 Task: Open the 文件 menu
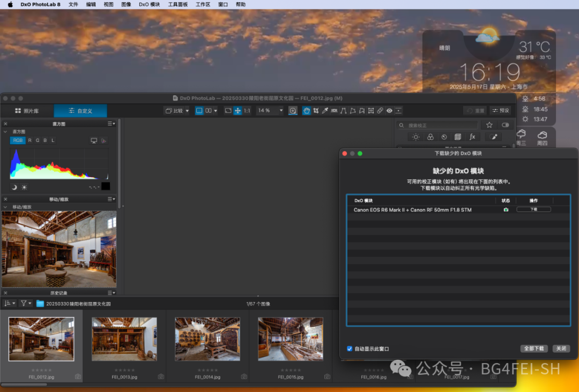(73, 4)
